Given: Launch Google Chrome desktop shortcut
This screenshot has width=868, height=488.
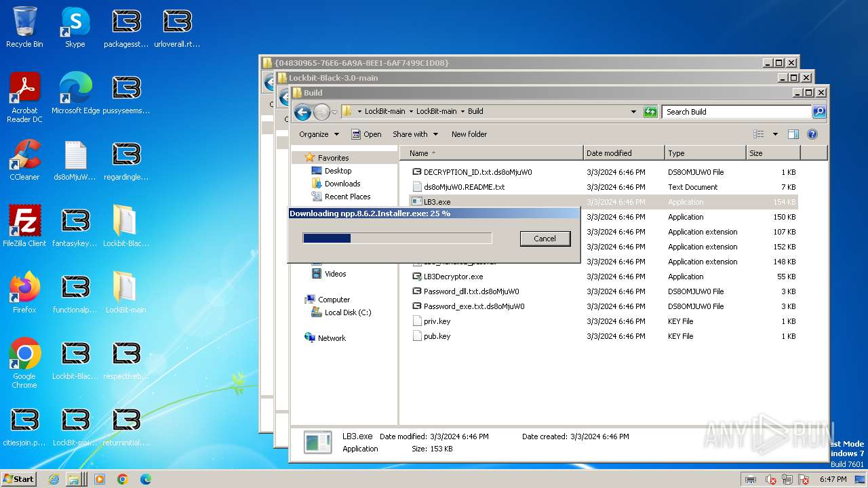Looking at the screenshot, I should coord(24,363).
